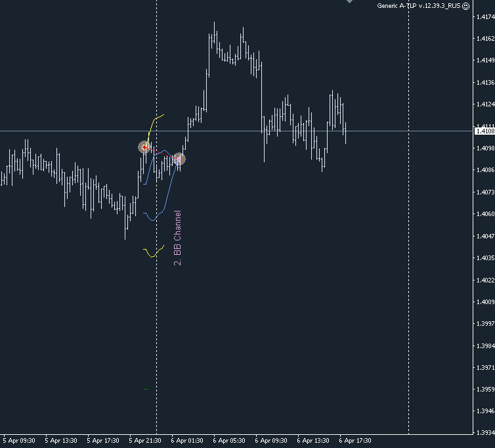
Task: Click the 5 Apr 17:30 time label
Action: [x=103, y=441]
